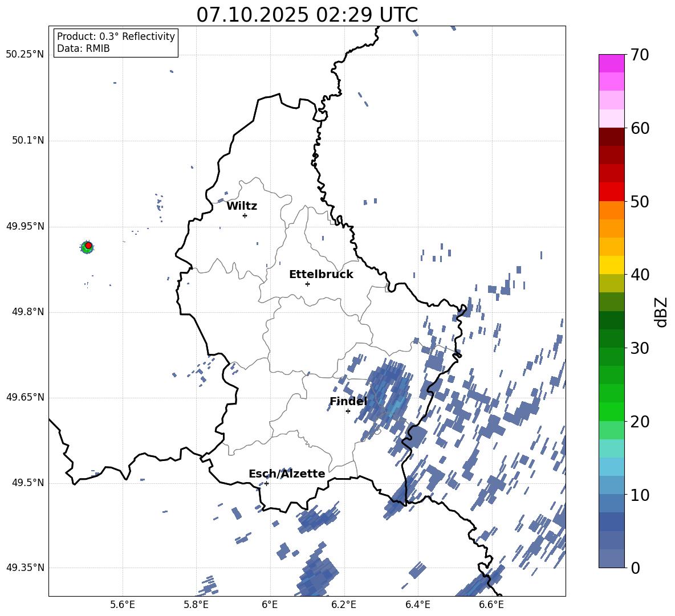Click the 6.4°E longitude label

[x=417, y=605]
